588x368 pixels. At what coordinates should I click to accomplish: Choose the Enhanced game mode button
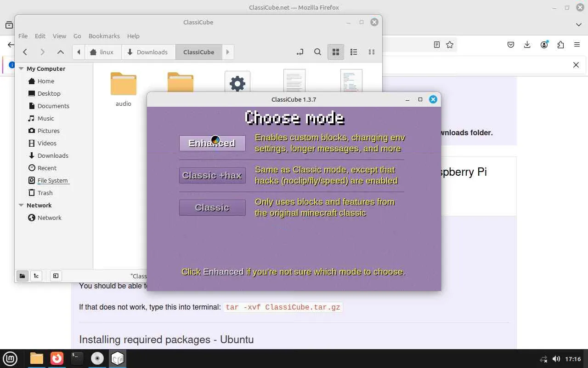tap(212, 143)
